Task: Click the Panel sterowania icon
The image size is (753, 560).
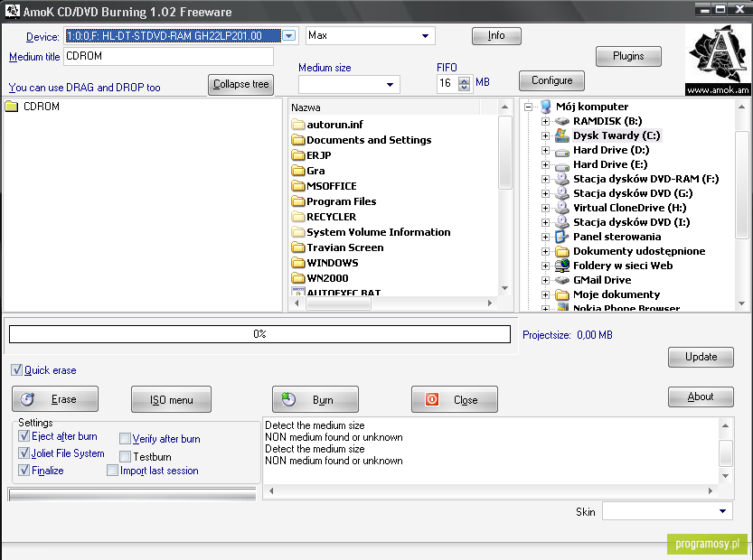Action: pos(562,237)
